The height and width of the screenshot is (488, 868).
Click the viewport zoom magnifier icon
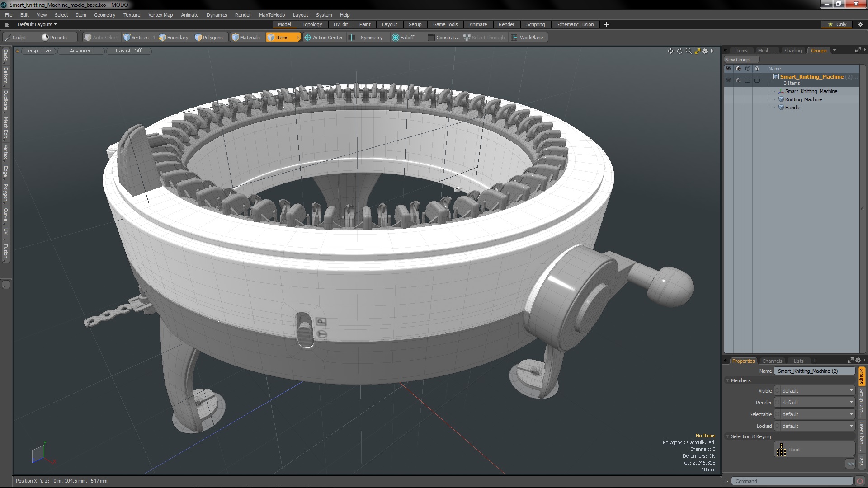click(x=689, y=51)
